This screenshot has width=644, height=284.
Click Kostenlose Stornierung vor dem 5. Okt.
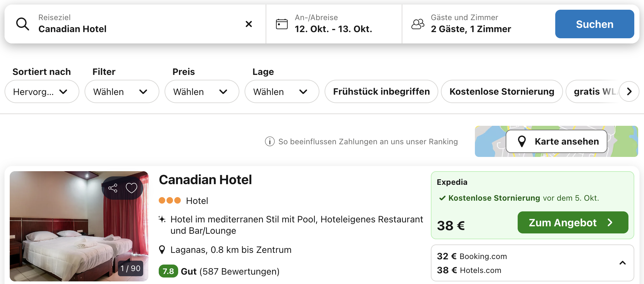pos(519,198)
